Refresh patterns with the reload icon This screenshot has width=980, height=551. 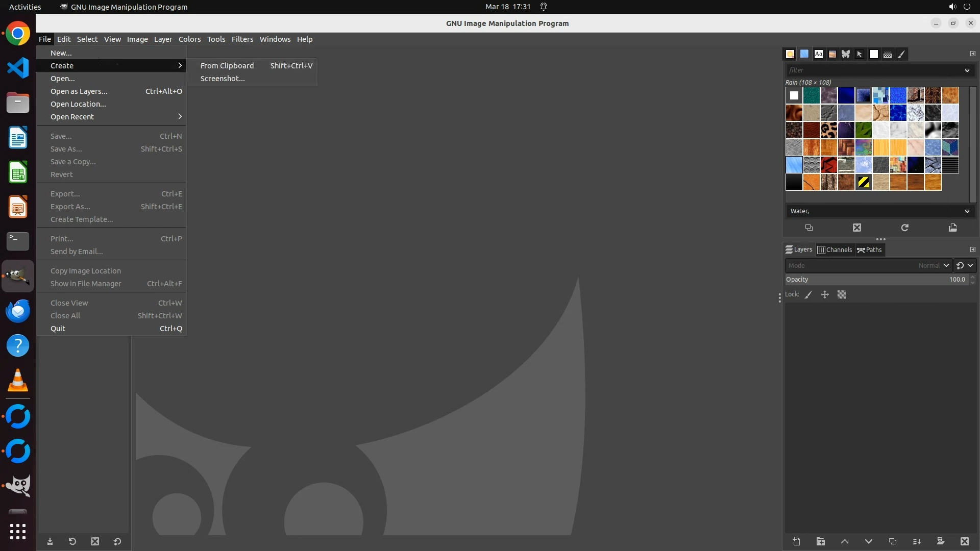pyautogui.click(x=904, y=228)
